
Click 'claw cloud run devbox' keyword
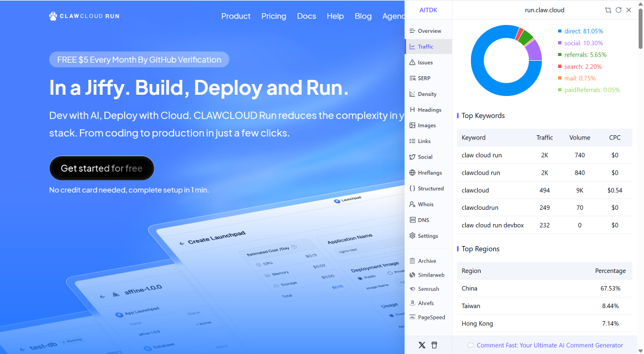(x=493, y=225)
